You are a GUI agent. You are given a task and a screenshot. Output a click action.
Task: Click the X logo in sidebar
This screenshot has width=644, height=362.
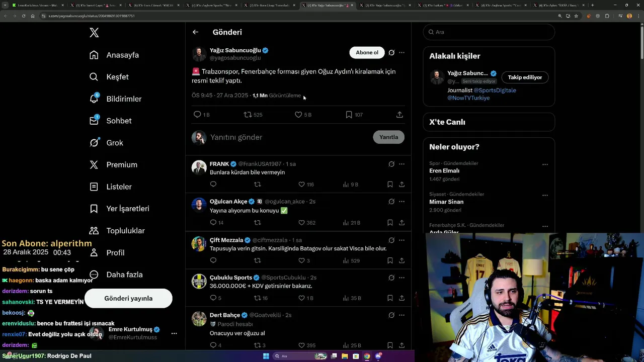[x=94, y=33]
